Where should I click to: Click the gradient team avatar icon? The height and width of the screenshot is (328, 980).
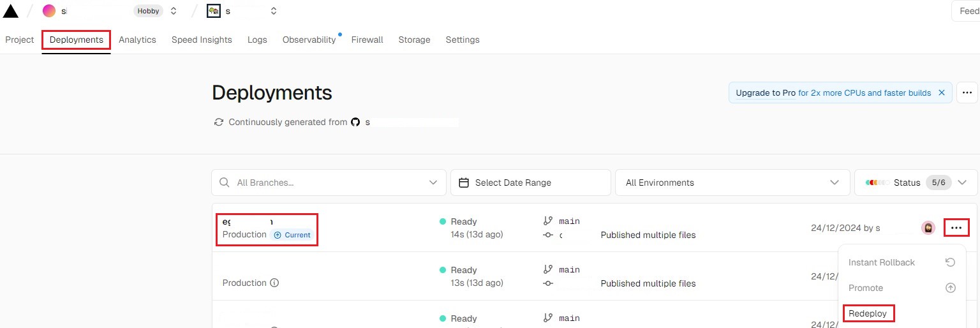click(x=49, y=11)
